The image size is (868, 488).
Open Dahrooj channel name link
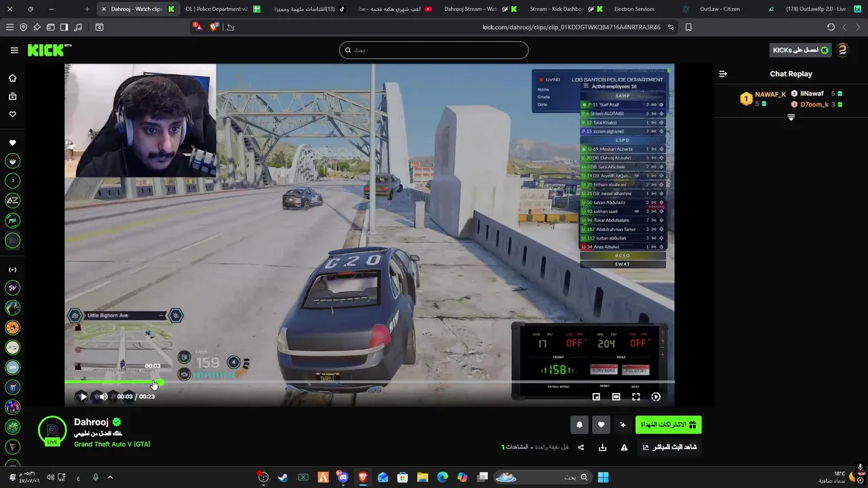pyautogui.click(x=91, y=422)
